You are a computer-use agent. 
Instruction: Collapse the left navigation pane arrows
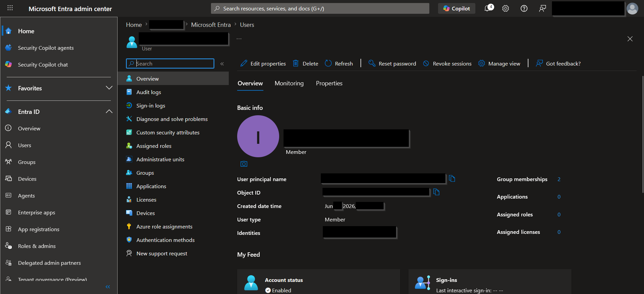coord(108,287)
